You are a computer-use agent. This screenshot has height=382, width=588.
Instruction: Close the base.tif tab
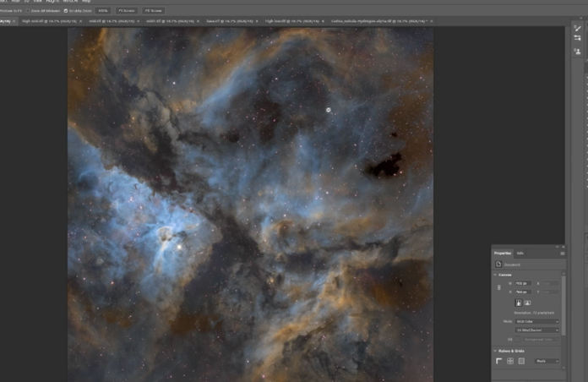coord(257,21)
